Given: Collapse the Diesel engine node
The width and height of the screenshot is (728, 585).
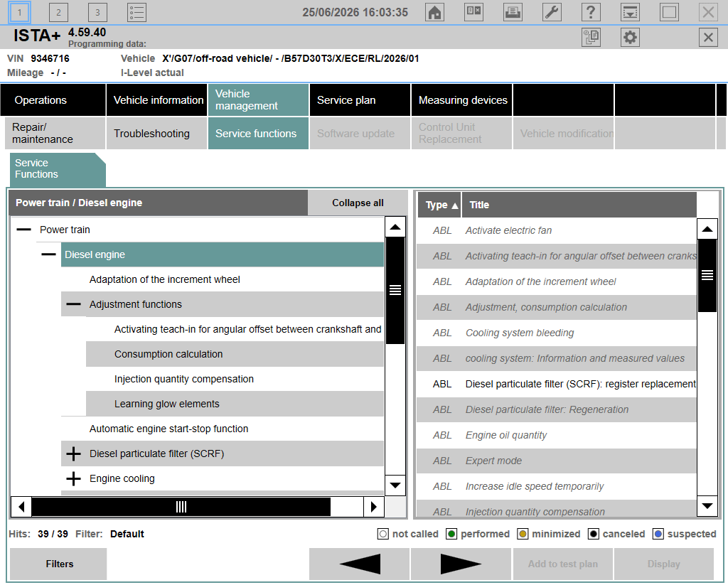Looking at the screenshot, I should point(48,254).
